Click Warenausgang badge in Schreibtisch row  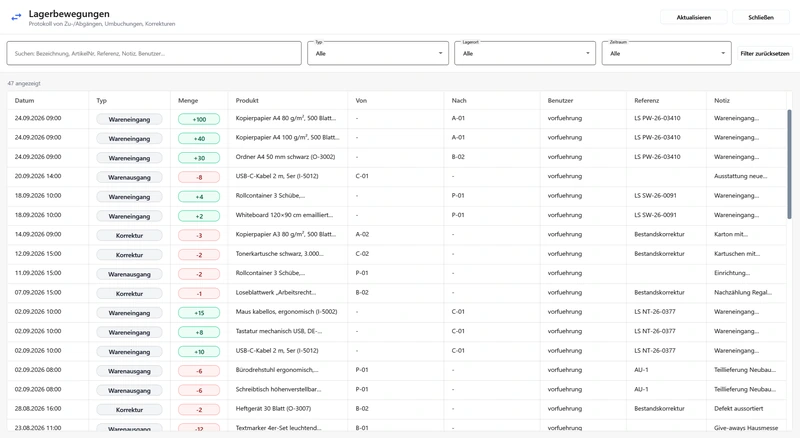point(129,391)
